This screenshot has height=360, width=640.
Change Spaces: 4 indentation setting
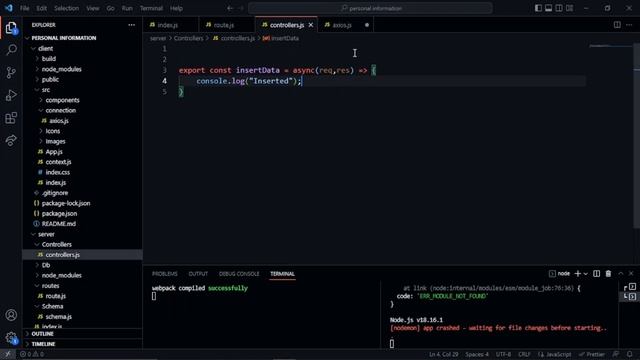coord(477,354)
